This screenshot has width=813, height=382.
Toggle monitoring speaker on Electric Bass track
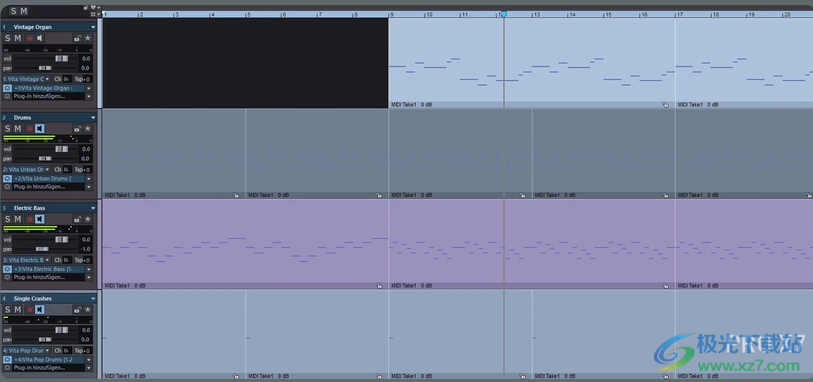point(40,219)
